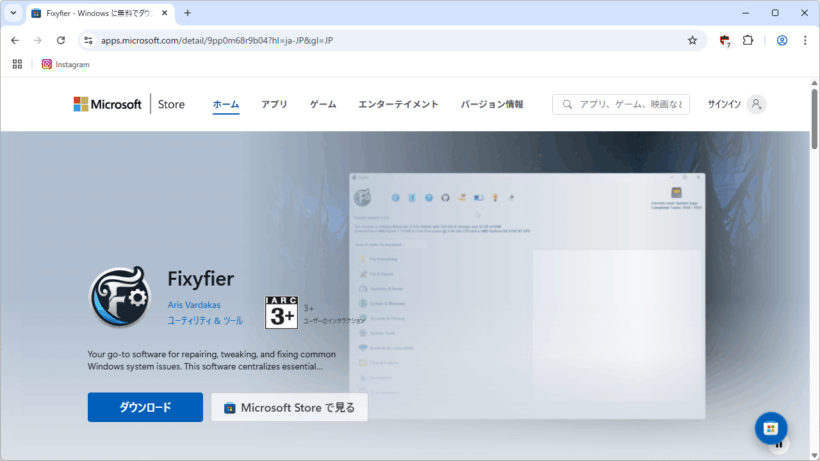Open the アプリ tab in Store navigation

pos(274,104)
